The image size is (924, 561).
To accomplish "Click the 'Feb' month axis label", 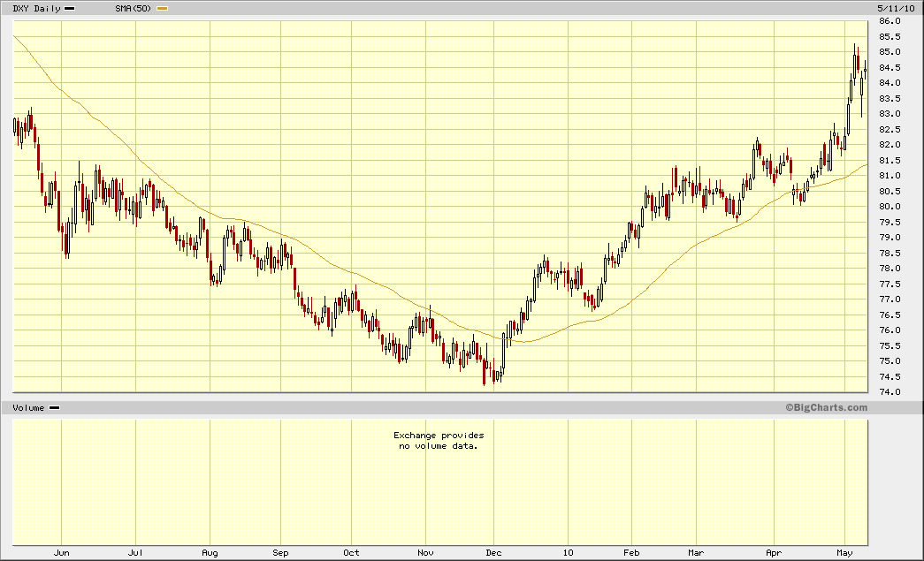I will point(631,552).
